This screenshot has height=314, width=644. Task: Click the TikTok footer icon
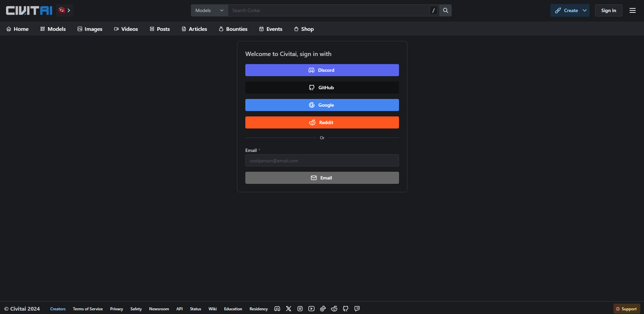pyautogui.click(x=323, y=309)
